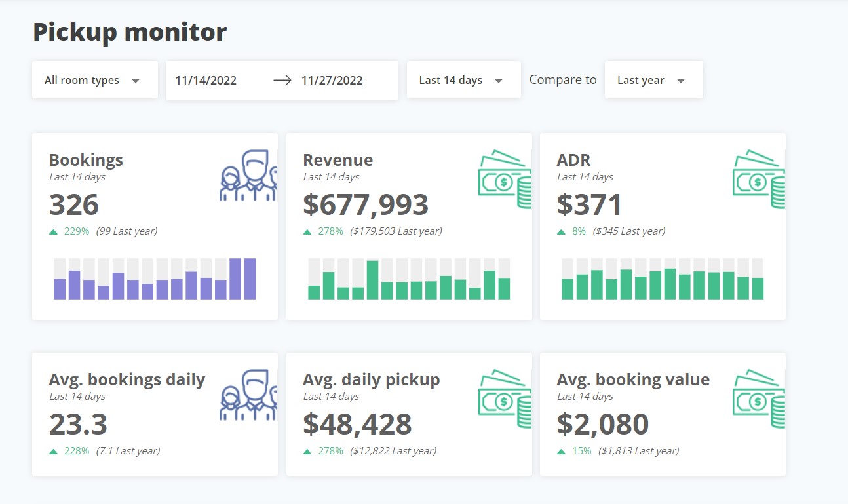This screenshot has width=848, height=504.
Task: Click the arrow between the two dates
Action: coord(282,80)
